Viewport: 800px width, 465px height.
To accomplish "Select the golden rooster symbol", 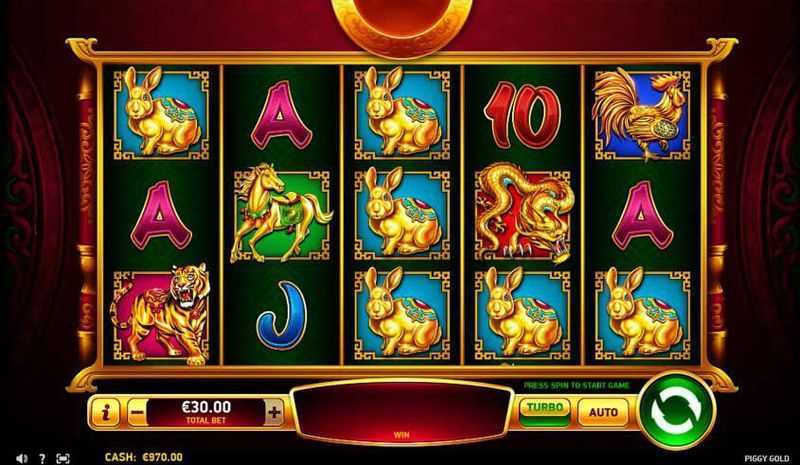I will (x=642, y=114).
